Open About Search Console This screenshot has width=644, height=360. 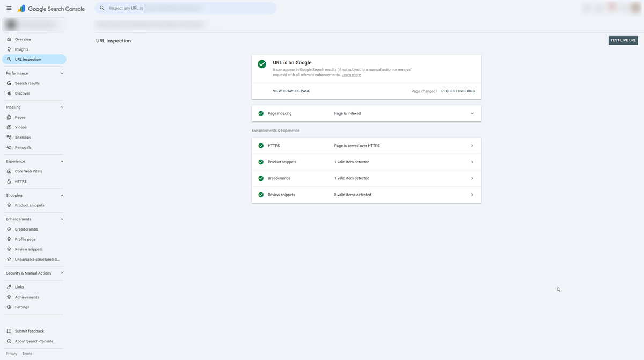(x=34, y=341)
